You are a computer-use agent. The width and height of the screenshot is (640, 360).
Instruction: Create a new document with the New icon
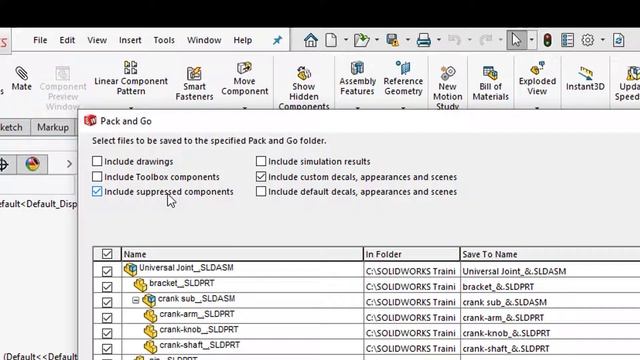pos(331,40)
